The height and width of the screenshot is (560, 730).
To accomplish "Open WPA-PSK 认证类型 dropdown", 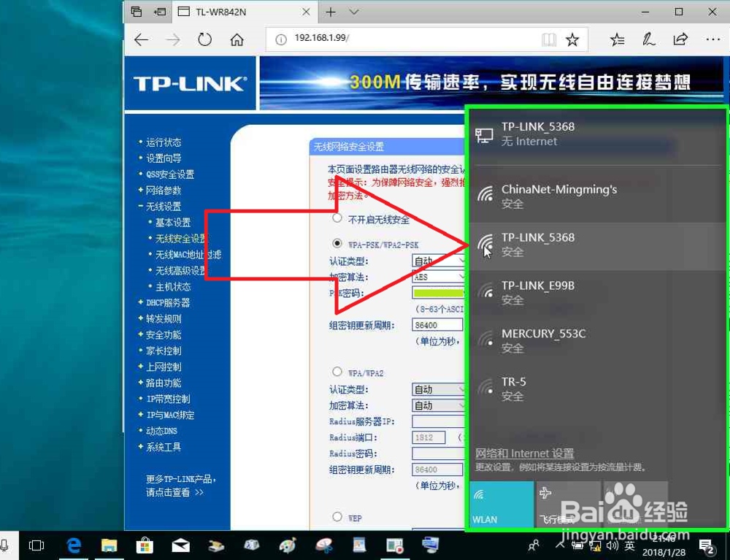I will 439,261.
